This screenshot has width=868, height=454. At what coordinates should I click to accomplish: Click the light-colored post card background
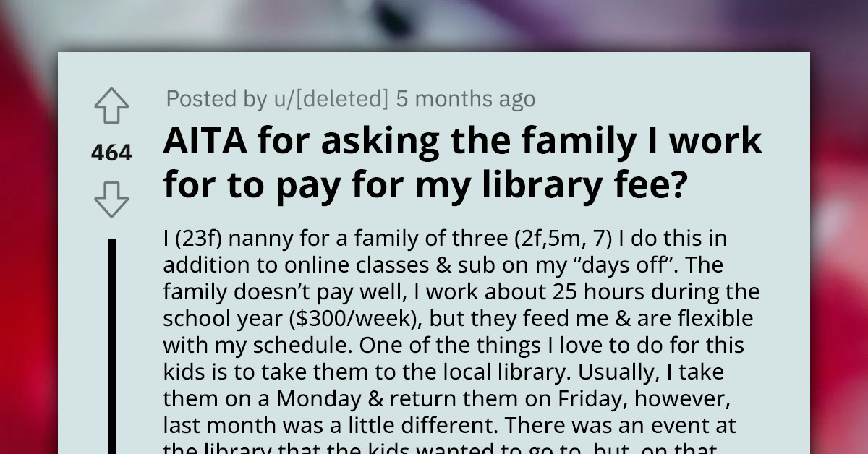click(x=759, y=80)
